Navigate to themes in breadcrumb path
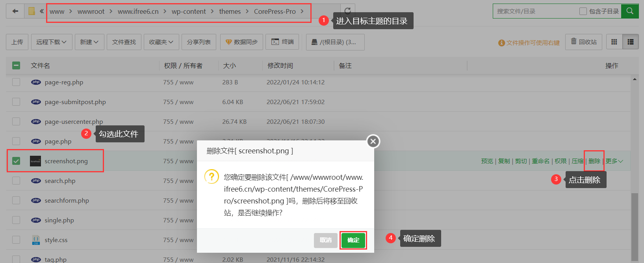 230,11
